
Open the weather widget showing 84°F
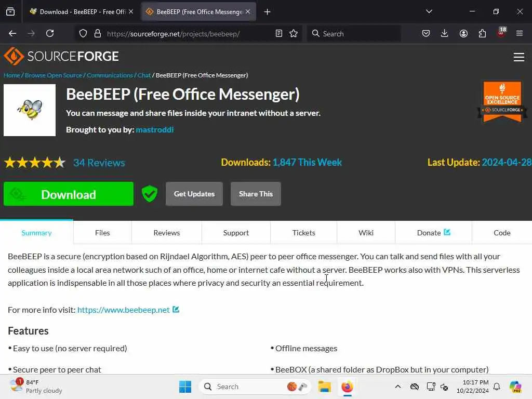(x=36, y=387)
